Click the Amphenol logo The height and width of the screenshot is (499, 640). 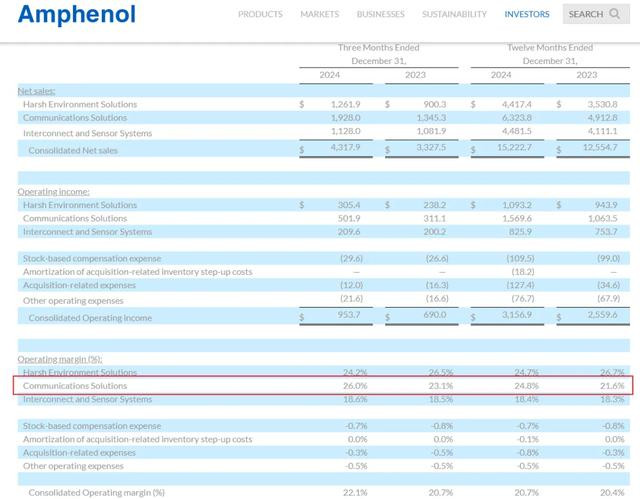[77, 14]
